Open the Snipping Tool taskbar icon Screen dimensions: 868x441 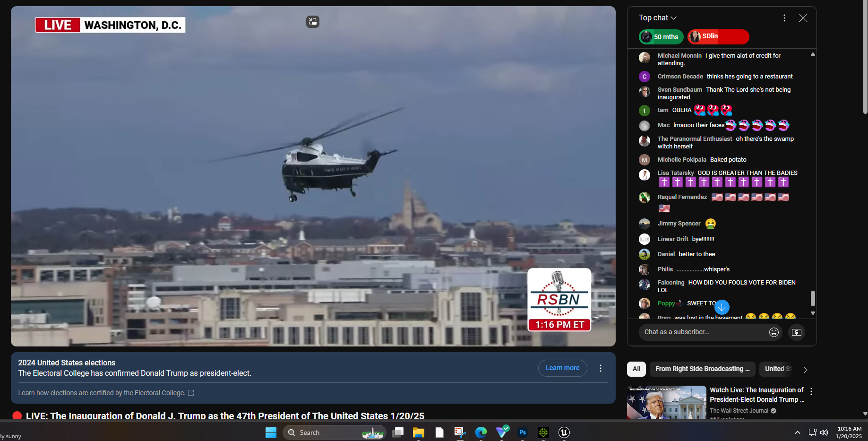(x=460, y=432)
